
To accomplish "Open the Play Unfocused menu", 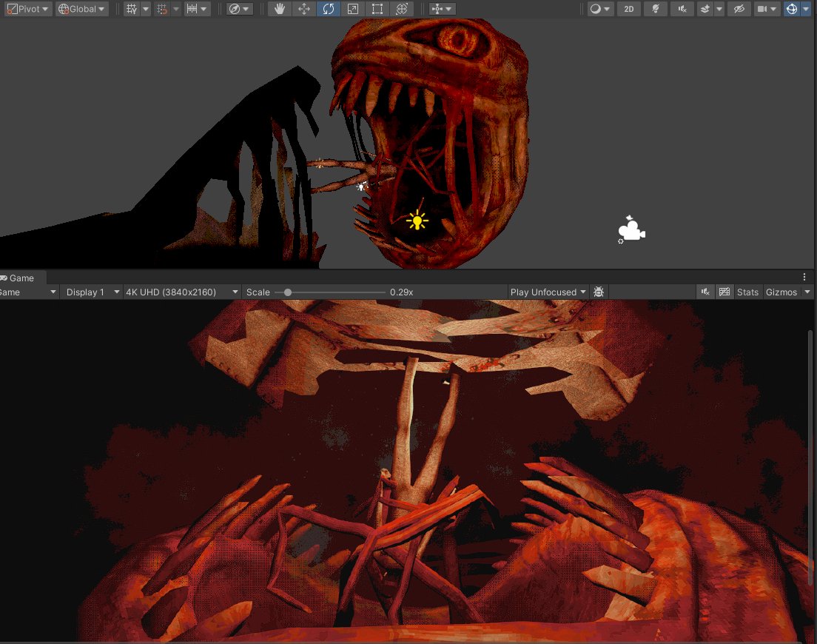I will pyautogui.click(x=548, y=292).
